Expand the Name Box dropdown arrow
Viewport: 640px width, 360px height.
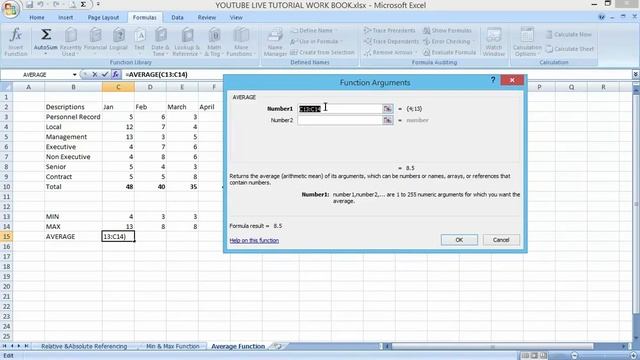coord(74,75)
